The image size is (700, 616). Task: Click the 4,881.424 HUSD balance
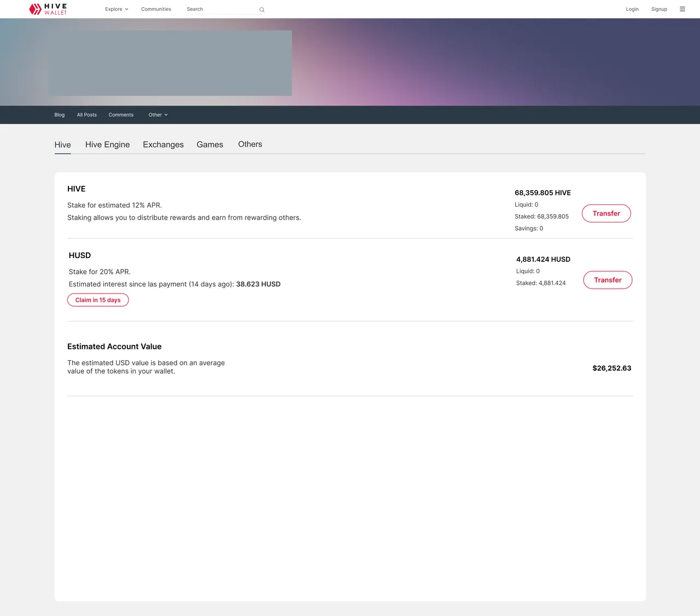click(x=543, y=260)
